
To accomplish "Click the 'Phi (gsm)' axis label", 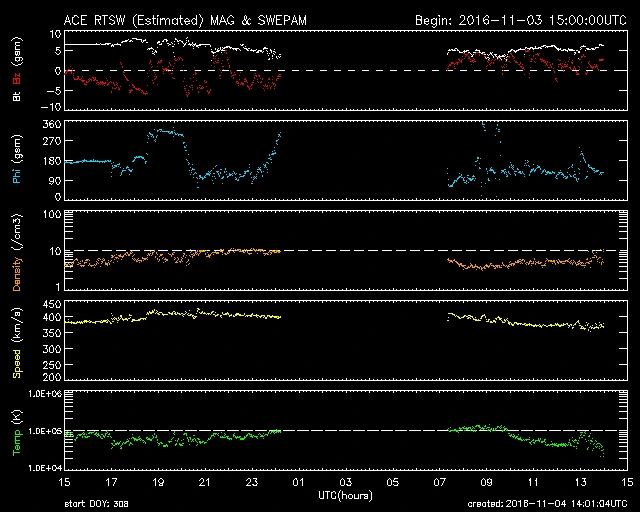I will (x=17, y=159).
